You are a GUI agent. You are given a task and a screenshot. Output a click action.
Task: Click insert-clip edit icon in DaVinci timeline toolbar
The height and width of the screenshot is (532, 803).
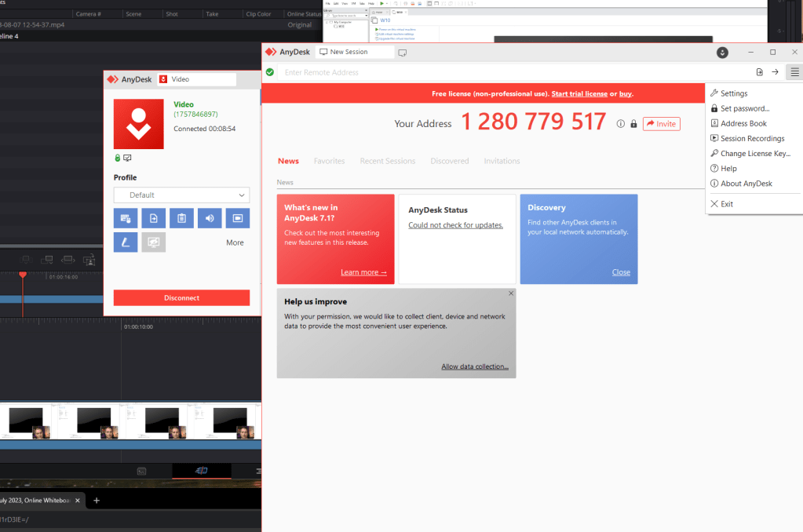tap(25, 260)
